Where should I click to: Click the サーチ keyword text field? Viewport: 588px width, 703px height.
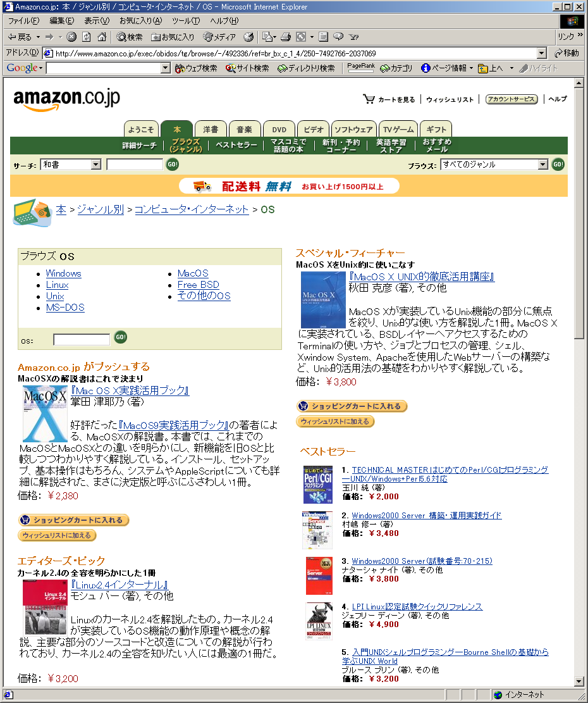[x=135, y=165]
